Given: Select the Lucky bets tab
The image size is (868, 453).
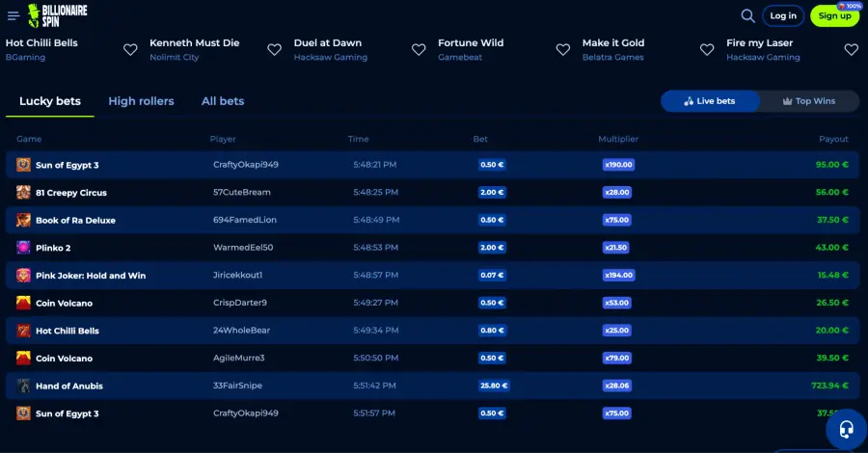Looking at the screenshot, I should click(x=50, y=101).
